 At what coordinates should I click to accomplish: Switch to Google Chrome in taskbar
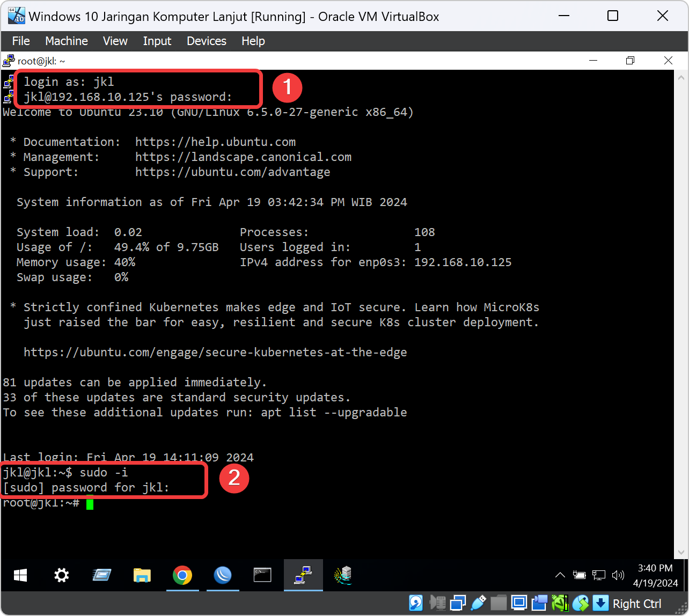click(x=182, y=576)
